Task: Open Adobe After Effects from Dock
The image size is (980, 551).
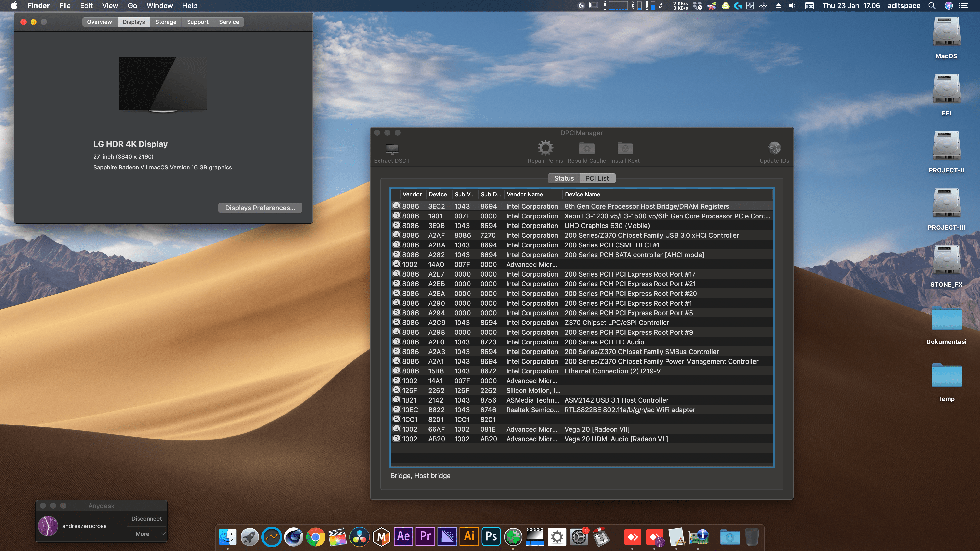Action: point(403,537)
